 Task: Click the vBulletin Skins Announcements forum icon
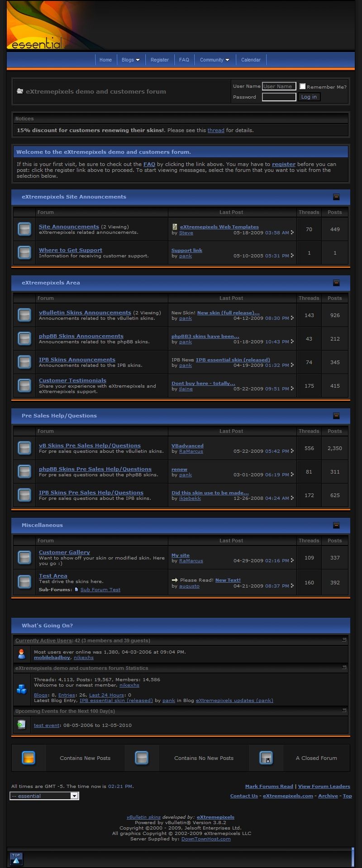[24, 315]
